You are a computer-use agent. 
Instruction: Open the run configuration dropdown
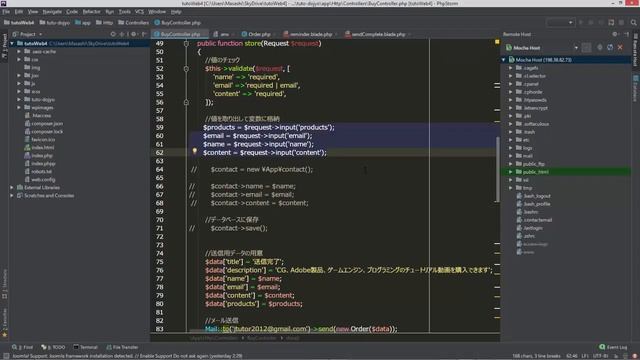pos(560,22)
